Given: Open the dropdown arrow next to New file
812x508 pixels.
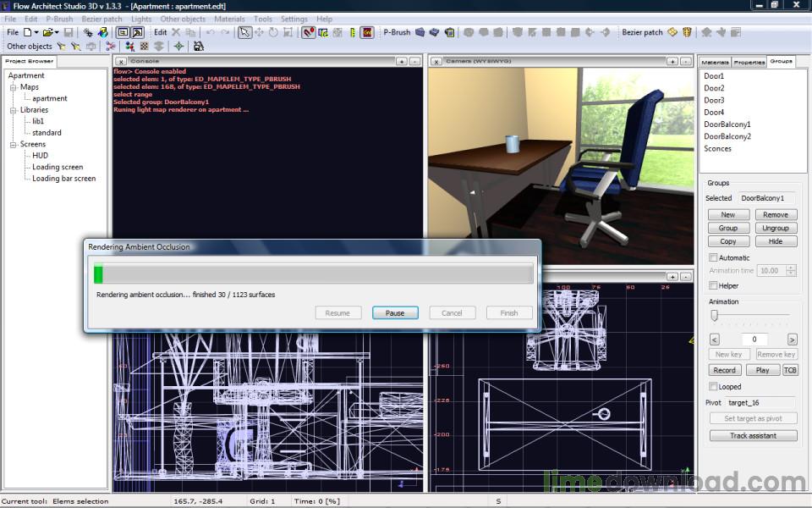Looking at the screenshot, I should pyautogui.click(x=36, y=32).
